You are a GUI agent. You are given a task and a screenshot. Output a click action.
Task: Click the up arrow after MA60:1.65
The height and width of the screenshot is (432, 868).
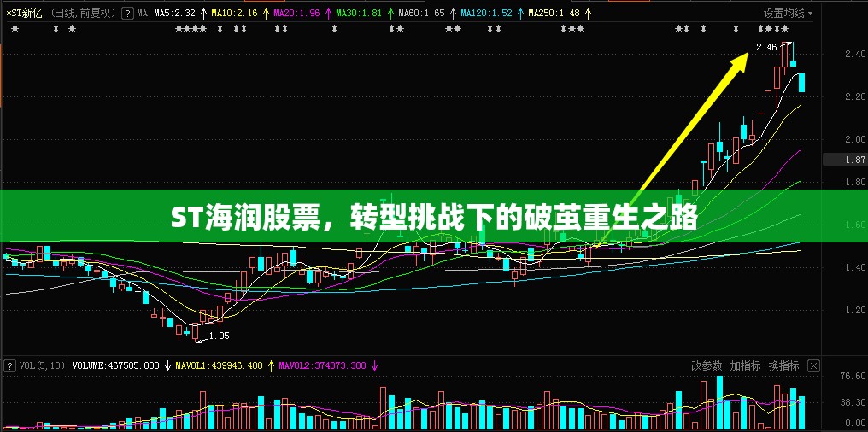[x=452, y=13]
